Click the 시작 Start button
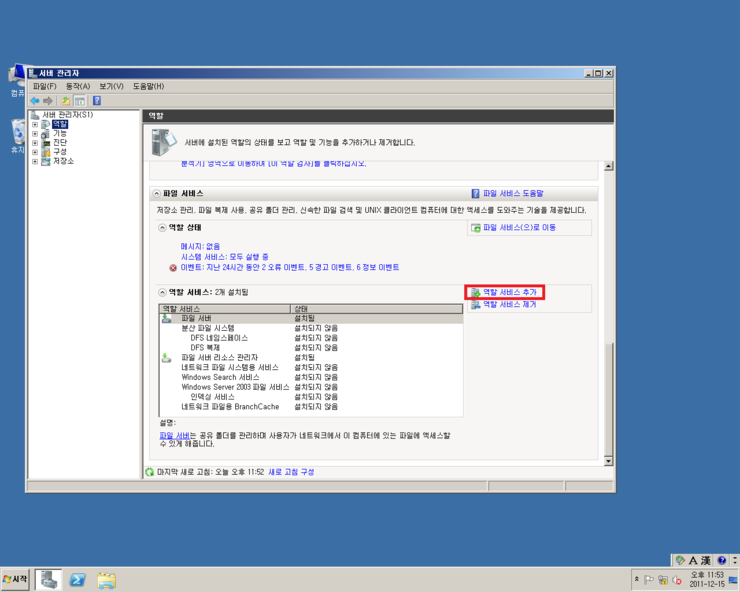740x592 pixels. (15, 579)
